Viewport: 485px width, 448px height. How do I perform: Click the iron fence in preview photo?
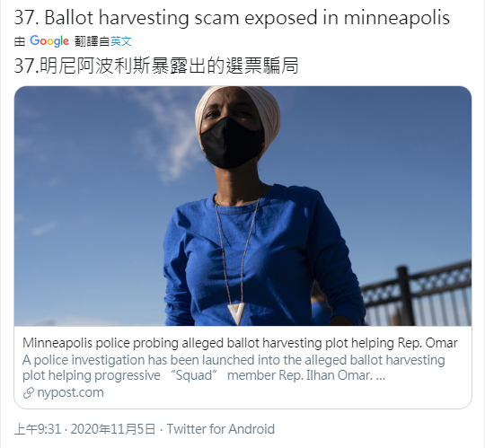(418, 293)
